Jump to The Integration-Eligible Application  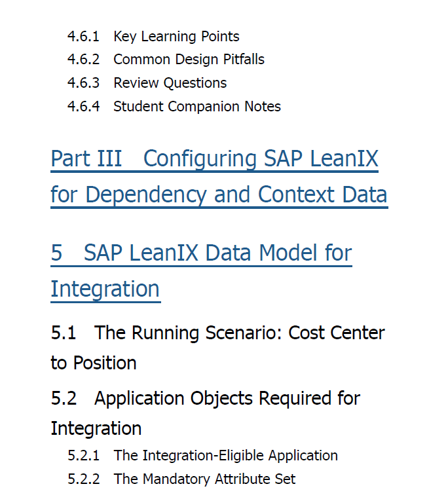click(x=226, y=456)
